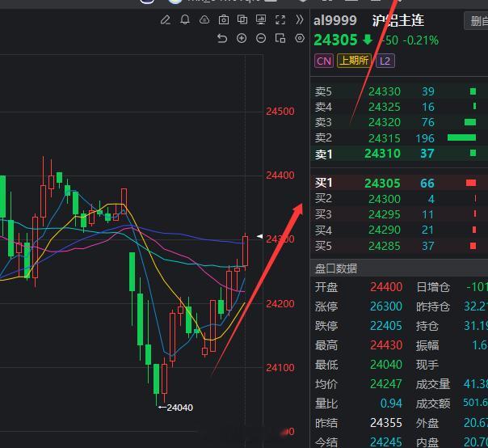Click the 振幅 label
Image resolution: width=488 pixels, height=448 pixels.
tap(427, 345)
